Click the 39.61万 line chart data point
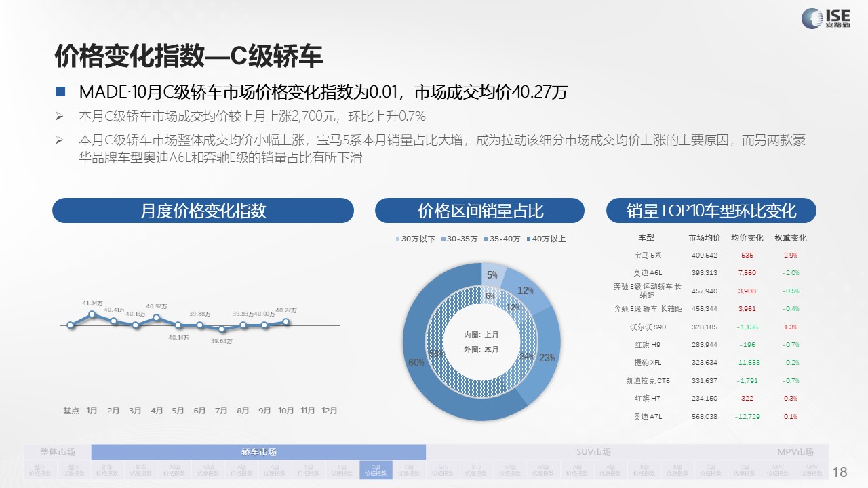 click(x=221, y=329)
